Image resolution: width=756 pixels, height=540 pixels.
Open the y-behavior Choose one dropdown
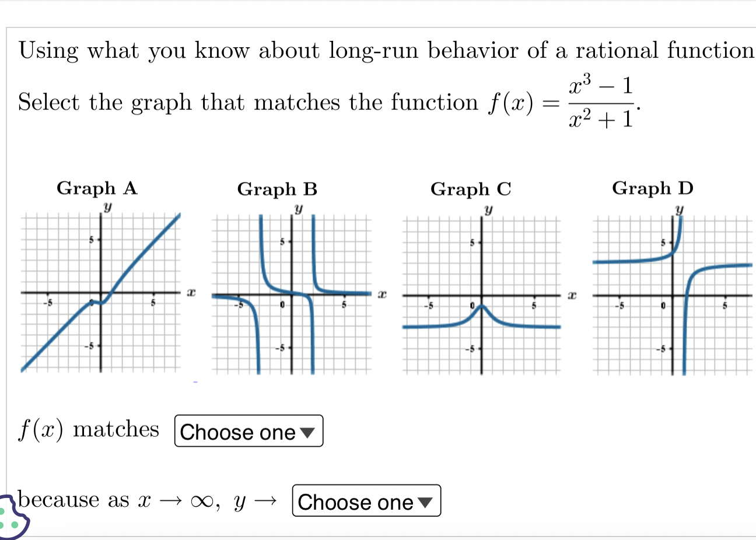click(365, 502)
